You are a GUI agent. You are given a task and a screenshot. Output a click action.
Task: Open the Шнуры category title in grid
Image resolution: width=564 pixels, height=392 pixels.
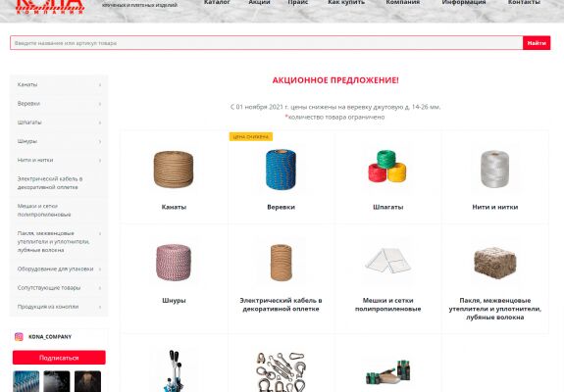coord(174,301)
